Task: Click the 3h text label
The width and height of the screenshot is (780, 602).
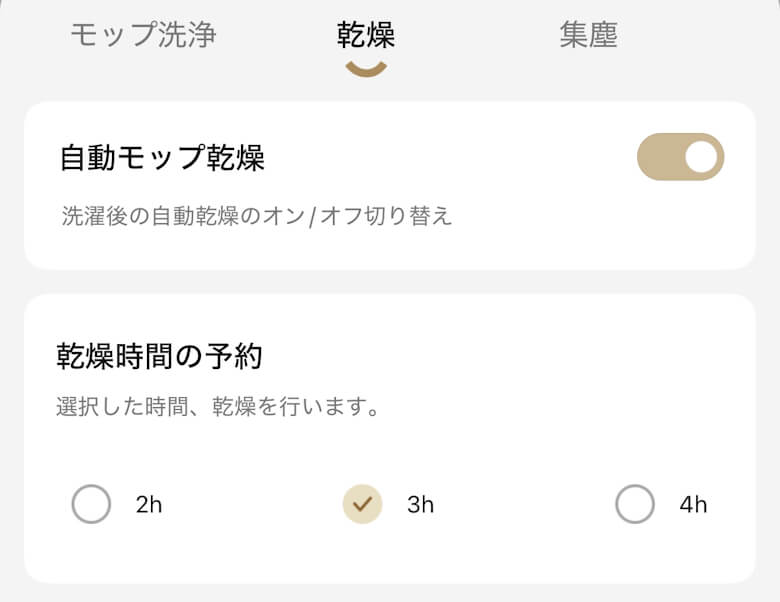Action: (x=420, y=505)
